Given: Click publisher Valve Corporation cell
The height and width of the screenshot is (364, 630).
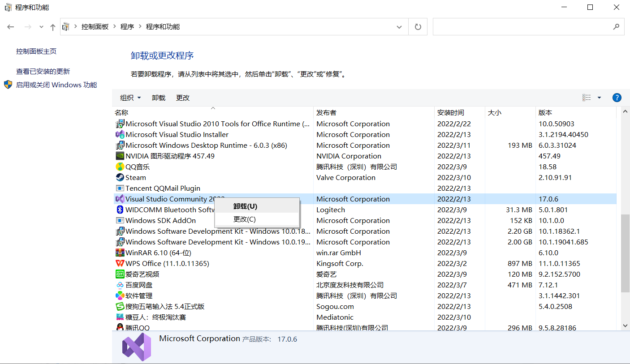Looking at the screenshot, I should coord(346,178).
